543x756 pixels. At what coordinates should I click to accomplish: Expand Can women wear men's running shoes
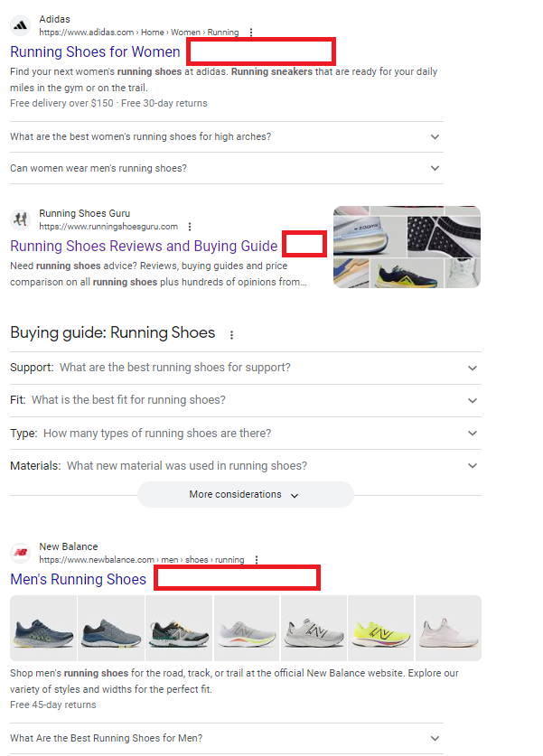point(227,168)
